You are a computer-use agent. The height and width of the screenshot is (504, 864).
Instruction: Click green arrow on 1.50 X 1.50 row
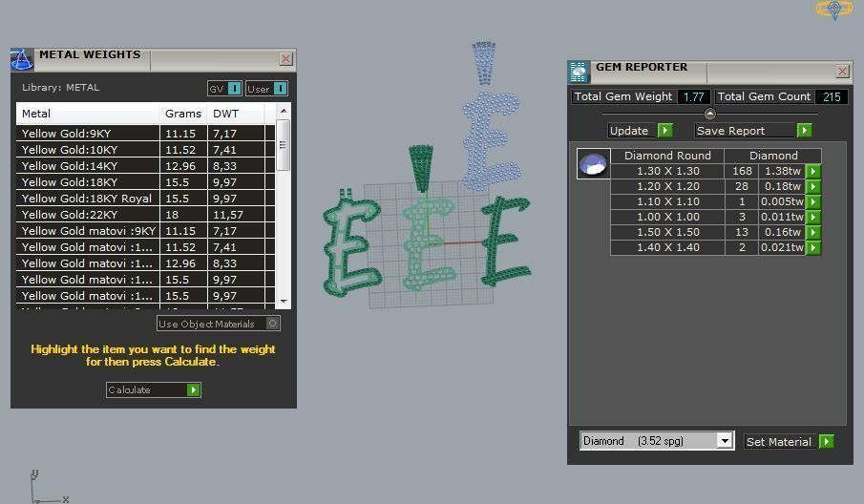click(x=812, y=233)
